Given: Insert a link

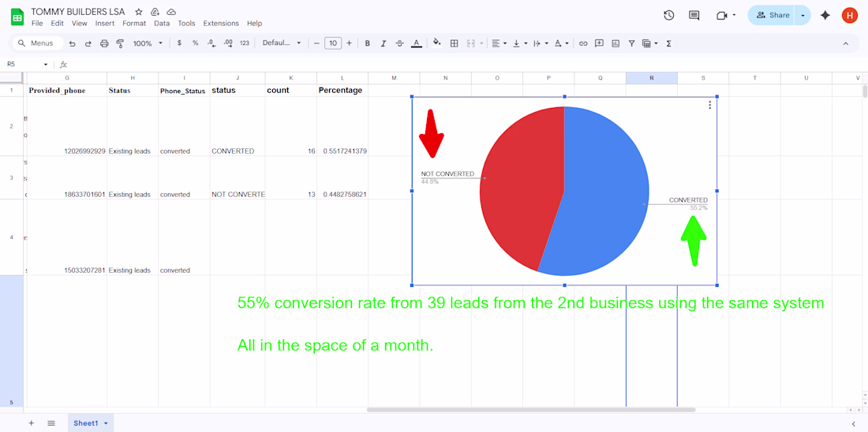Looking at the screenshot, I should (x=583, y=43).
